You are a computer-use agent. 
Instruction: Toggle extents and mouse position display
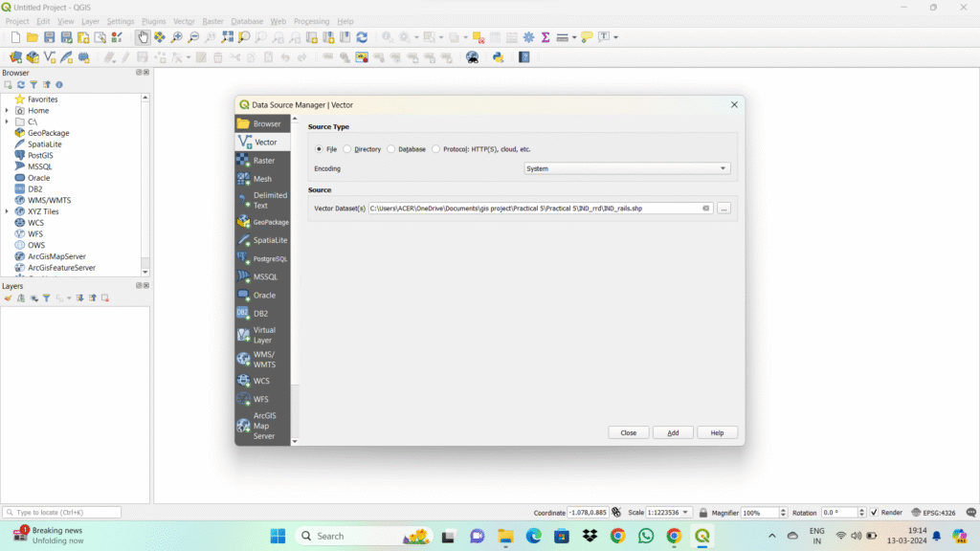[617, 513]
